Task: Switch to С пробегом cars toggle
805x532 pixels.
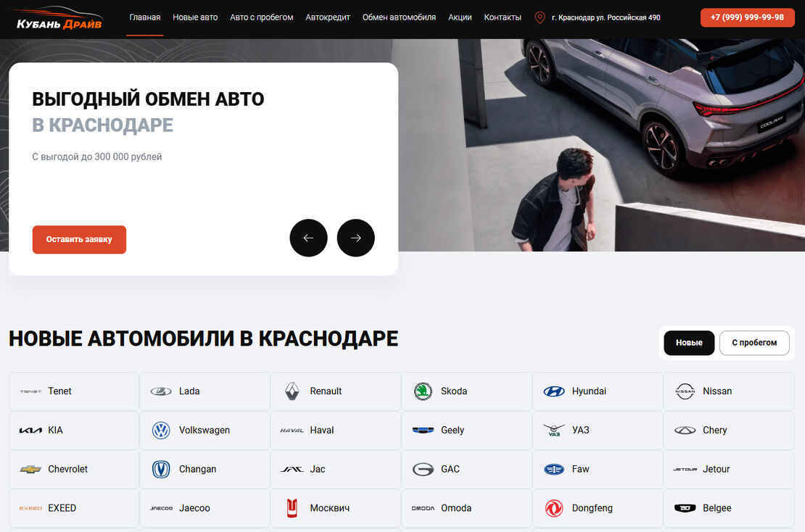Action: [754, 343]
